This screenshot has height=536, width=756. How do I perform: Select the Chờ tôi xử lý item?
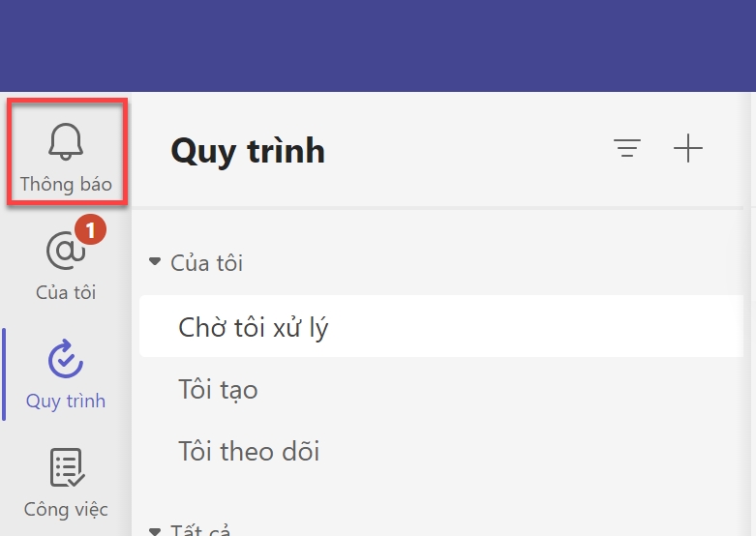254,328
